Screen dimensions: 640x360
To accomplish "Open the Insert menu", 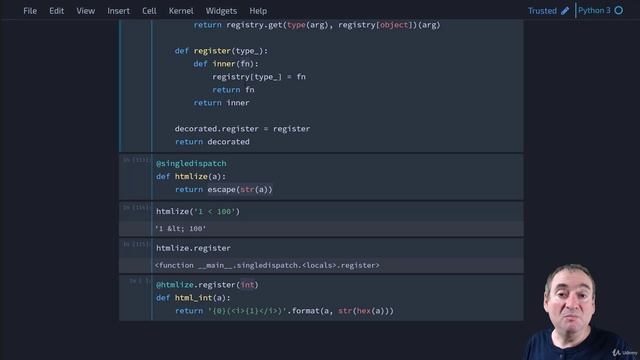I will point(118,11).
